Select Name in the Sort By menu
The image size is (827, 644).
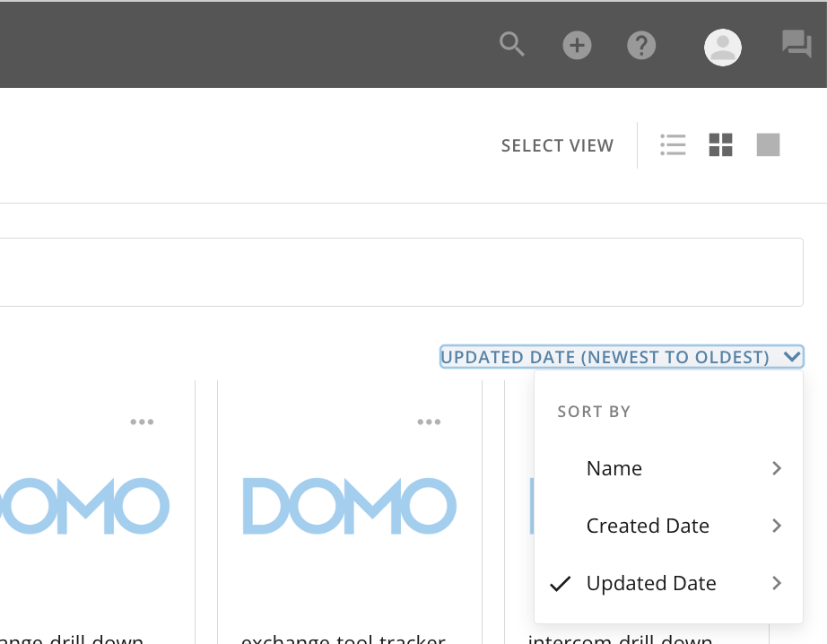(x=614, y=468)
